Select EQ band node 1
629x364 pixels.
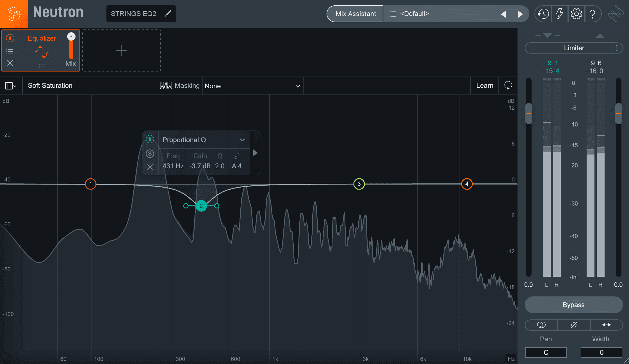(91, 184)
